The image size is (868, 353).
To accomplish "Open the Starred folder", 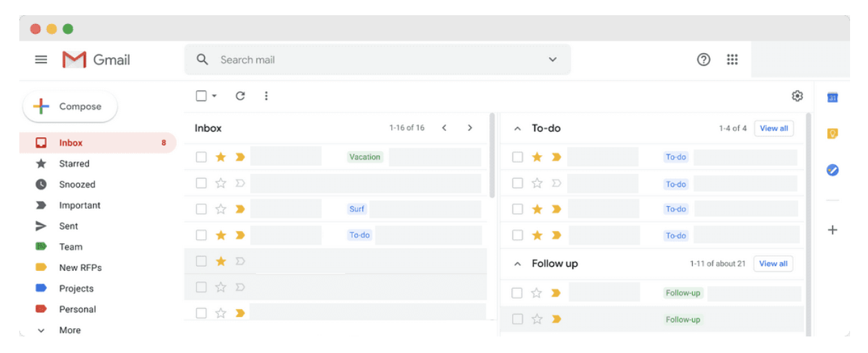I will [74, 163].
